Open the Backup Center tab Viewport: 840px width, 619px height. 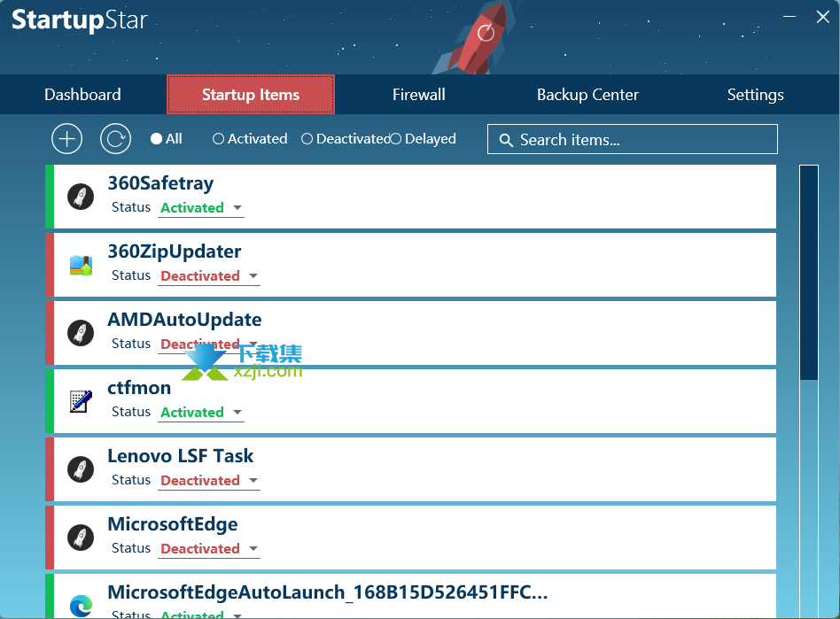point(587,95)
